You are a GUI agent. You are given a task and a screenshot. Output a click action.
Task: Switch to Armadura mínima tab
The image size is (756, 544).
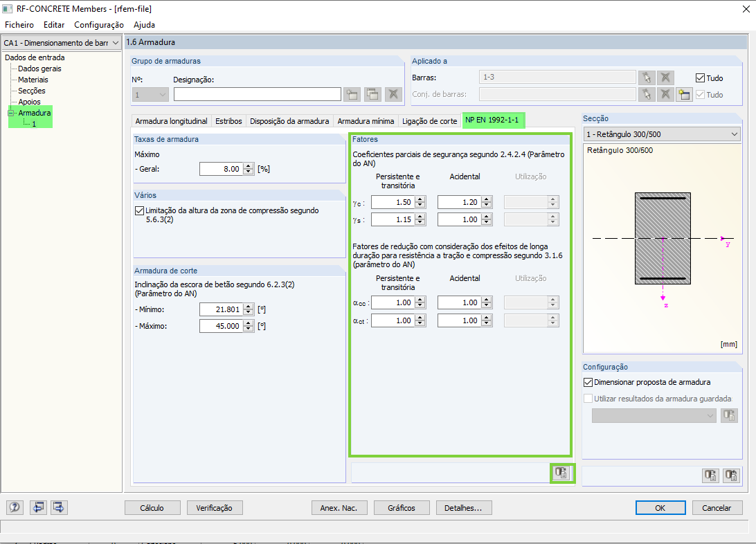pyautogui.click(x=366, y=121)
